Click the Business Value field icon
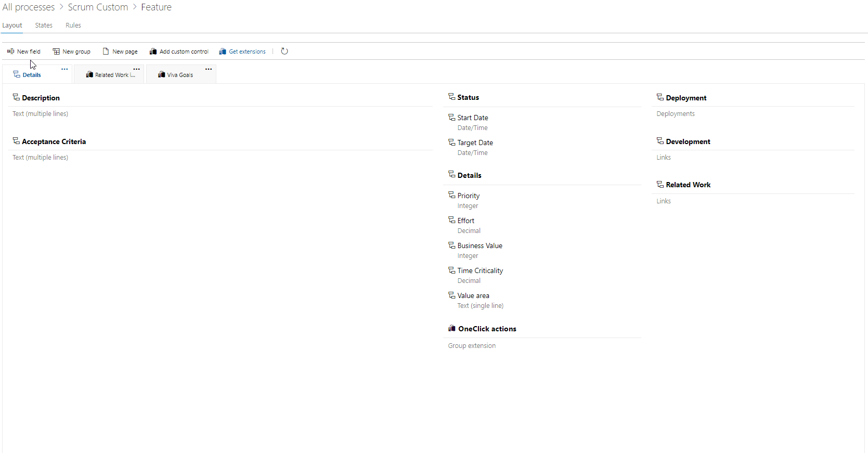This screenshot has width=868, height=453. [x=451, y=245]
